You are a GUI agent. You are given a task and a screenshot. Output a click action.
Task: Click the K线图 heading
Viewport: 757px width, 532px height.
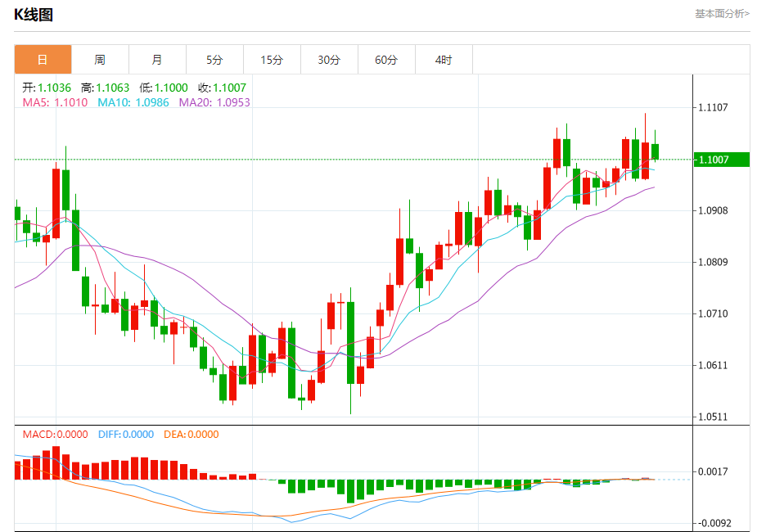(34, 15)
